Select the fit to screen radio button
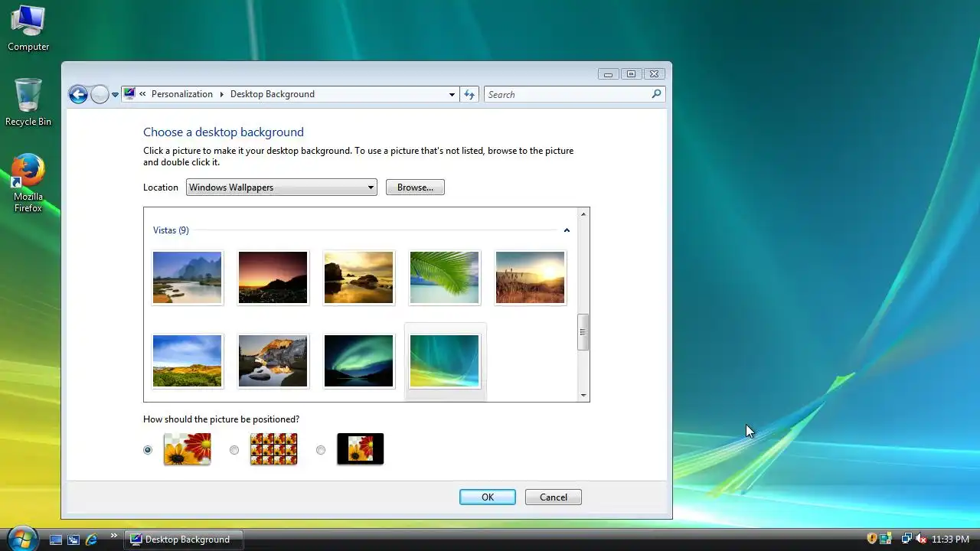980x551 pixels. (148, 450)
